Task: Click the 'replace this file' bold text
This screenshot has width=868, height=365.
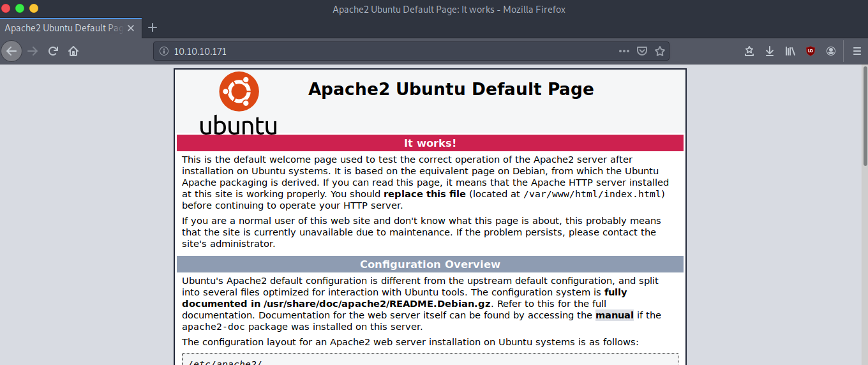Action: coord(424,194)
